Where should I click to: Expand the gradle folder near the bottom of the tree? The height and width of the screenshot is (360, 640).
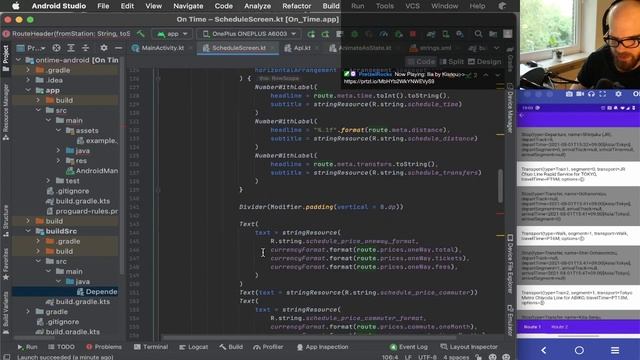28,312
